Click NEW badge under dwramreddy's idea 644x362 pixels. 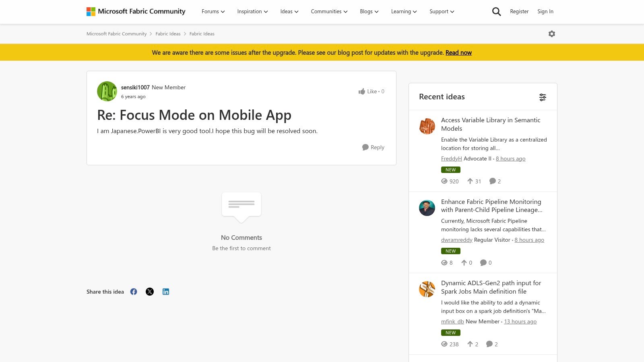click(451, 251)
